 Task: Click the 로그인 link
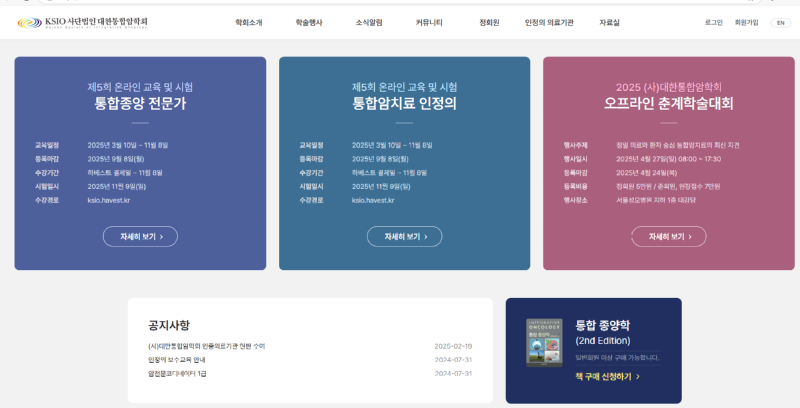tap(713, 22)
